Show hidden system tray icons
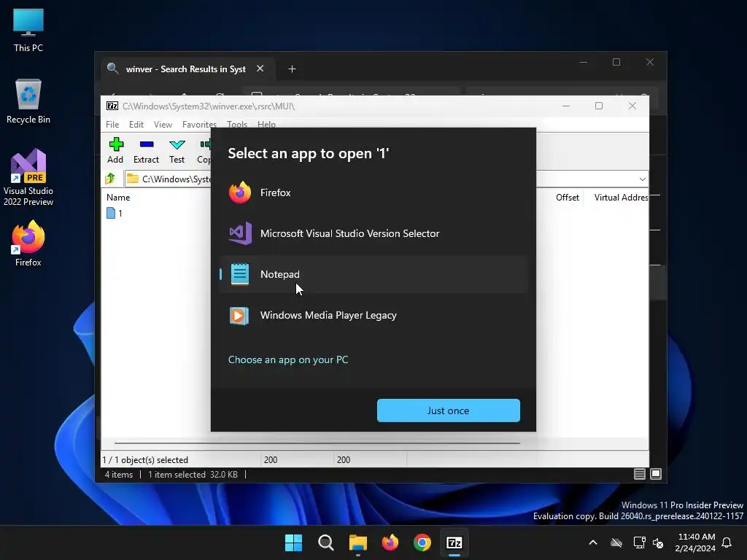The height and width of the screenshot is (560, 747). point(593,542)
